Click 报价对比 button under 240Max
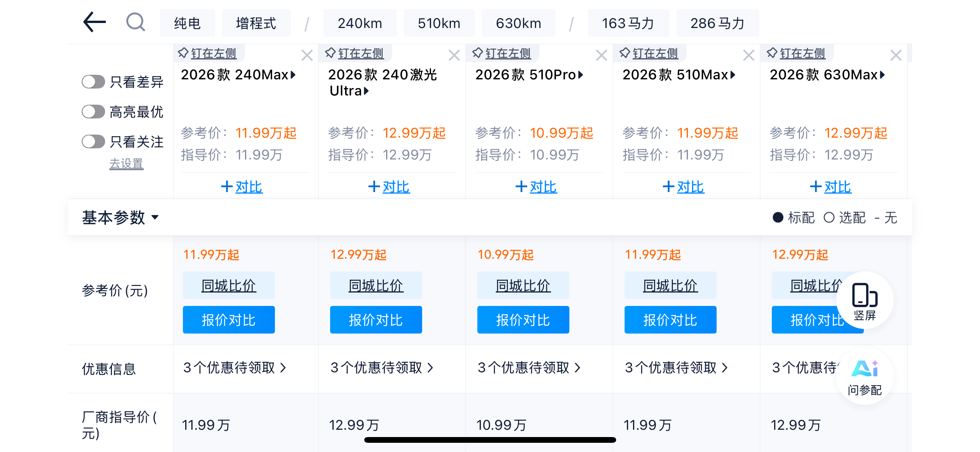This screenshot has width=980, height=452. [229, 320]
